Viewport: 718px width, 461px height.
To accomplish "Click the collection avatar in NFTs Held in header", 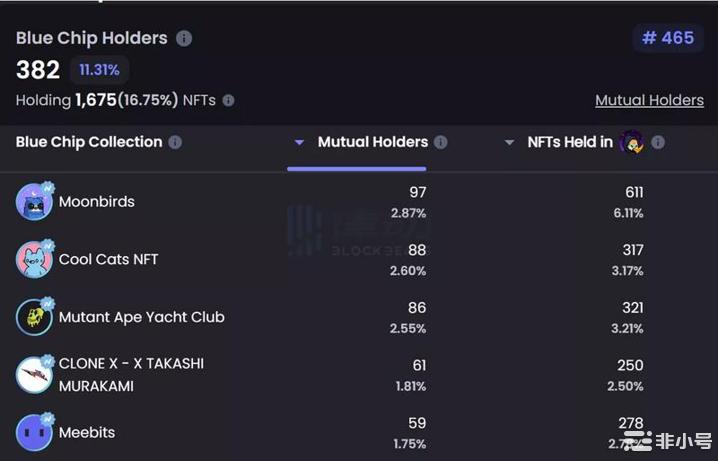I will (x=631, y=142).
